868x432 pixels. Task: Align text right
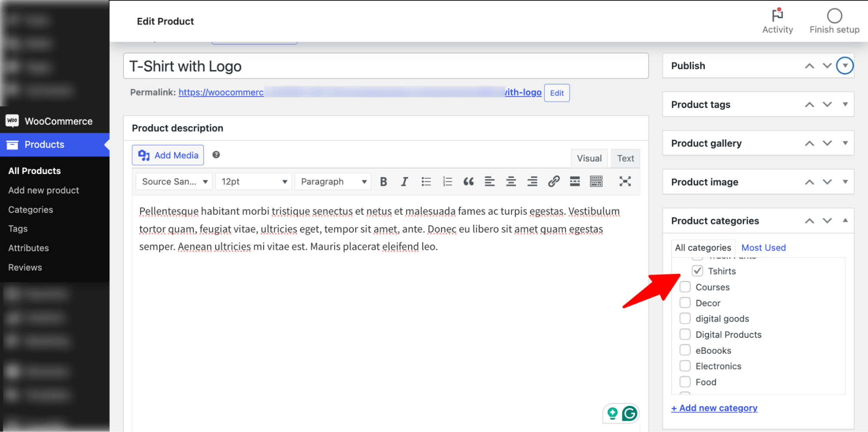[532, 182]
